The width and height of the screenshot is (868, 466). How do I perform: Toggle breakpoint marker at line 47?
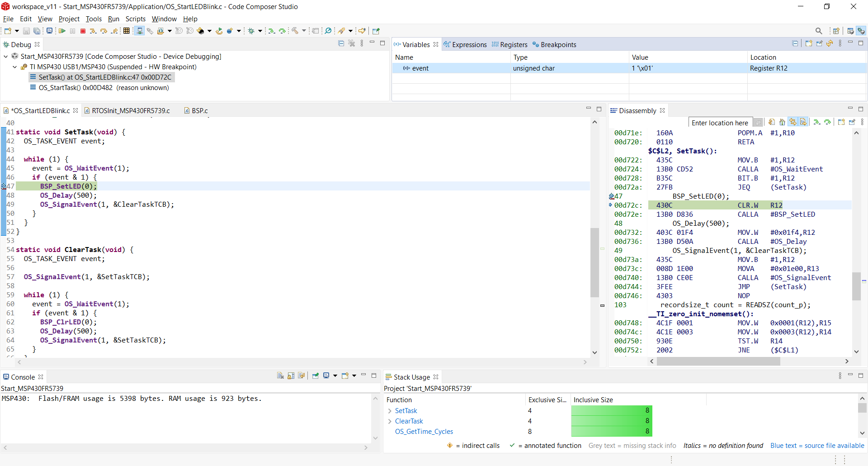4,186
